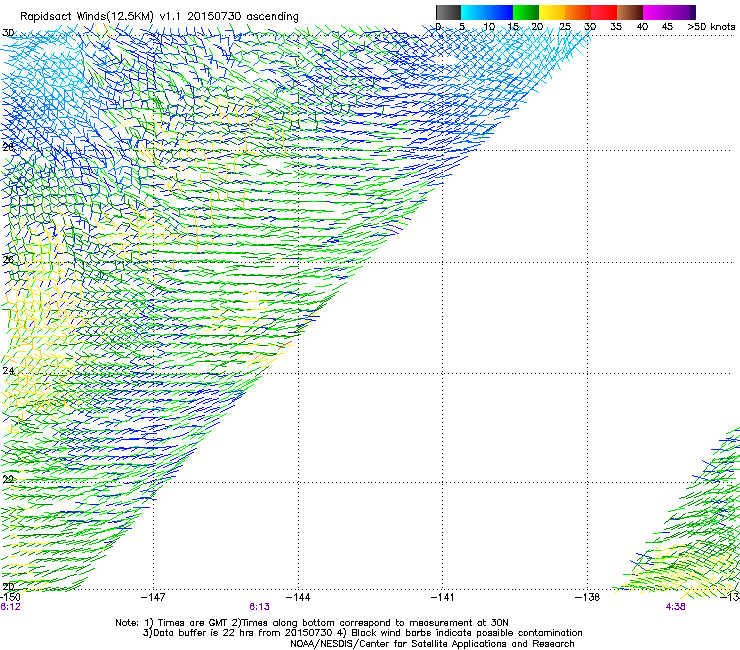Image resolution: width=740 pixels, height=650 pixels.
Task: Click the yellow 20-25 knots legend swatch
Action: (x=552, y=12)
